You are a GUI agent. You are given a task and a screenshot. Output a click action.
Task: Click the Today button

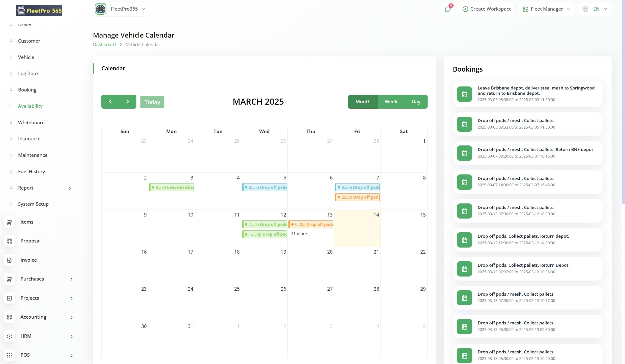(x=152, y=102)
